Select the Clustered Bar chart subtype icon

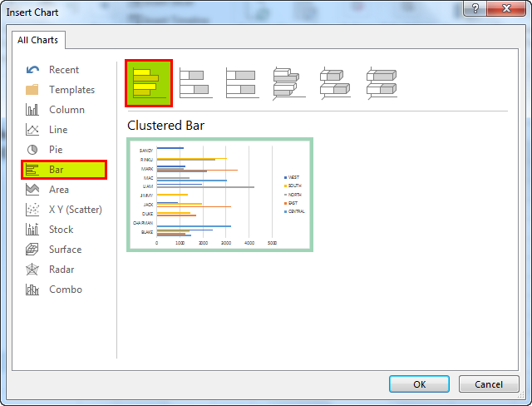pos(149,83)
